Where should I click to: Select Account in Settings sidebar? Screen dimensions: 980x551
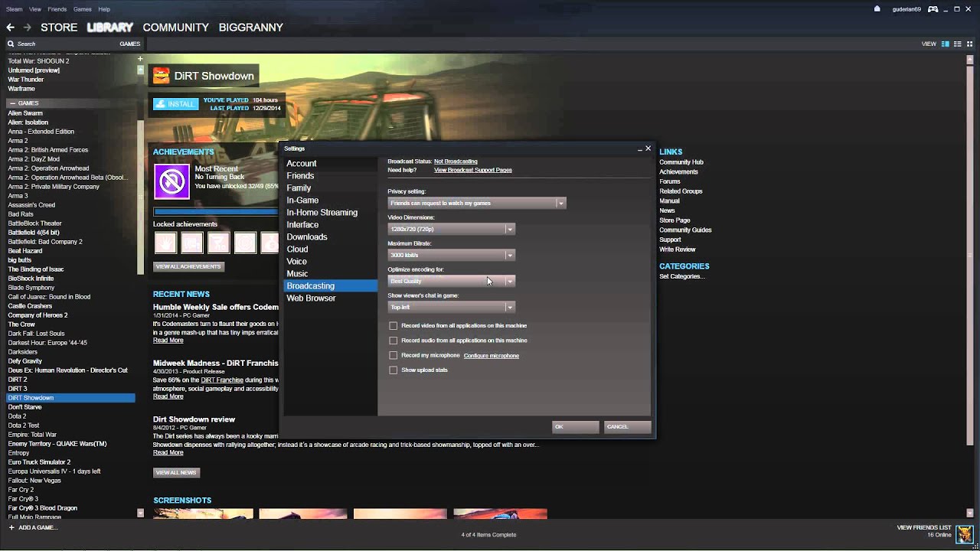(x=330, y=164)
